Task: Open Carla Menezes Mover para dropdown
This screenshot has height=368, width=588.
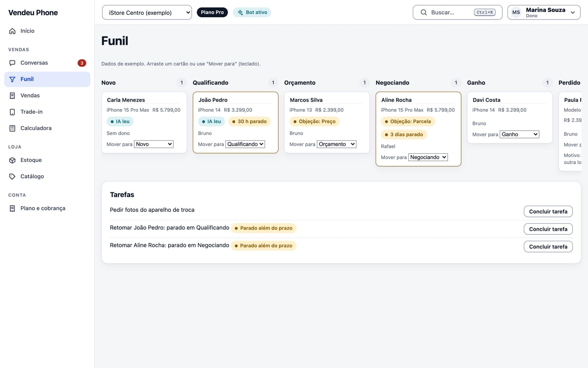Action: pos(154,144)
